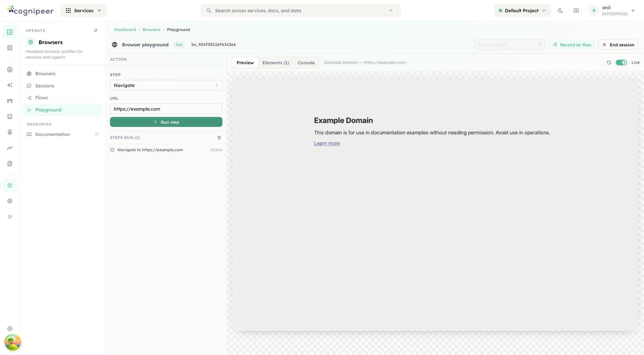Click the sparkles icon in the left rail
The image size is (644, 355).
click(x=10, y=85)
